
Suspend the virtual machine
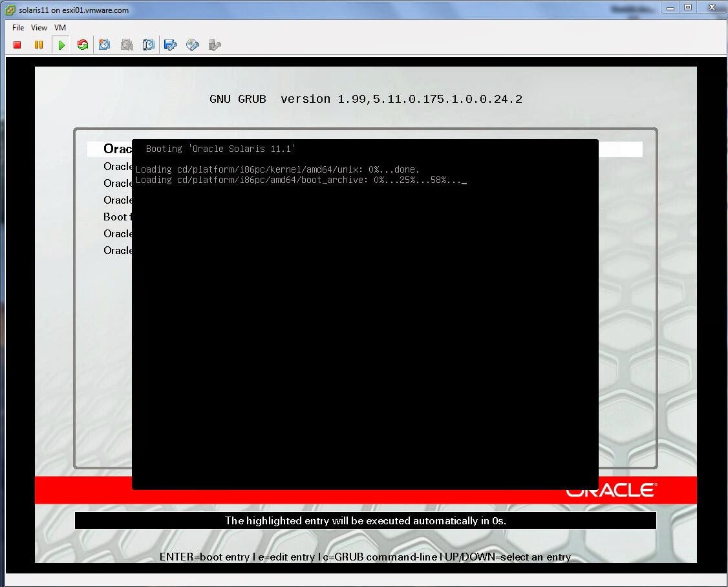[x=39, y=45]
